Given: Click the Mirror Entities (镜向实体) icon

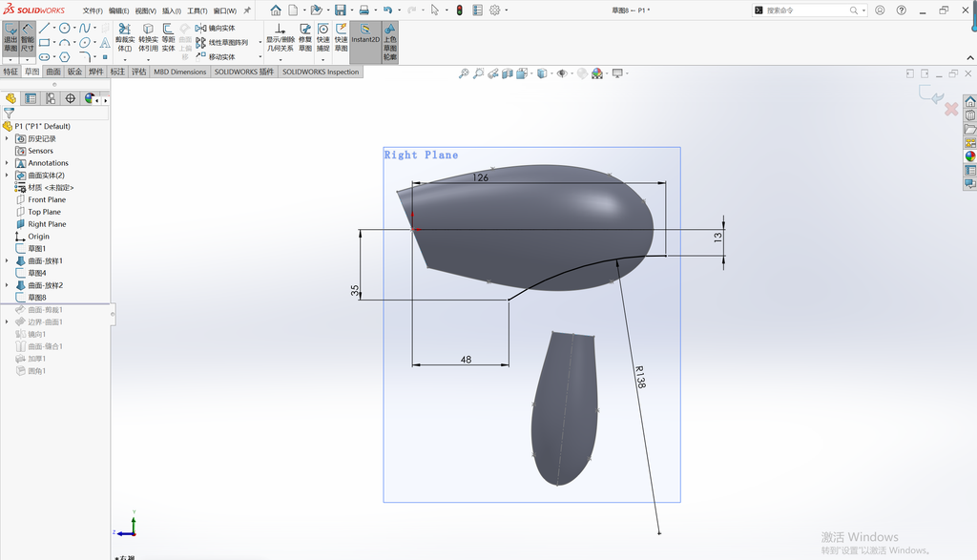Looking at the screenshot, I should coord(200,28).
